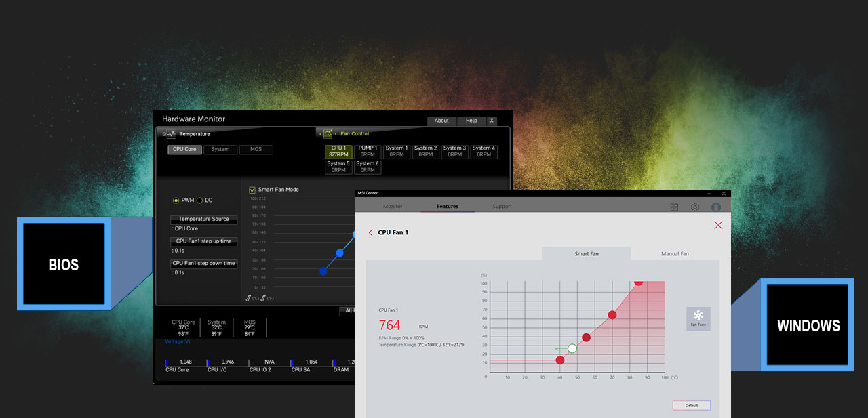Click the System 32°C temperature reading

pos(217,328)
